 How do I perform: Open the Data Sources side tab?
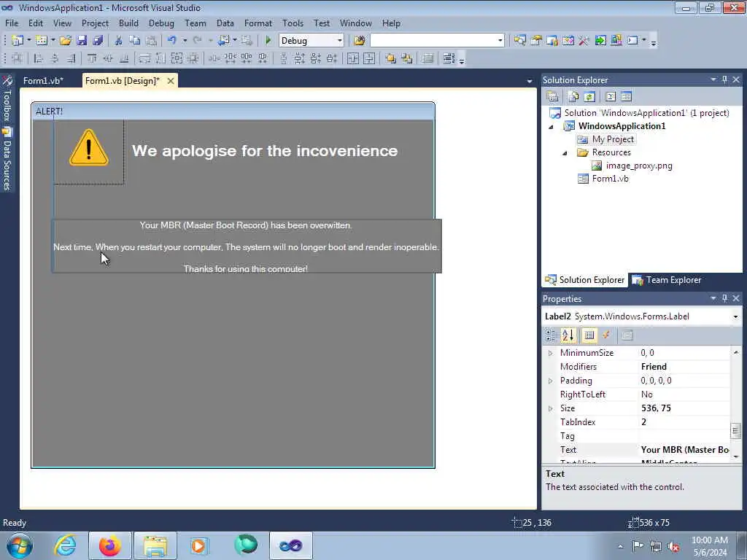coord(7,160)
